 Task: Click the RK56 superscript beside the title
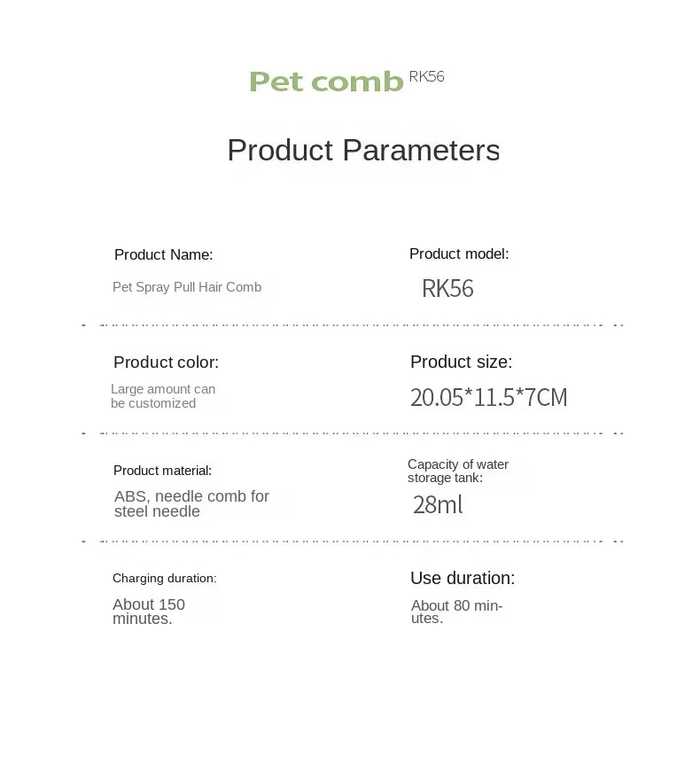pos(427,76)
